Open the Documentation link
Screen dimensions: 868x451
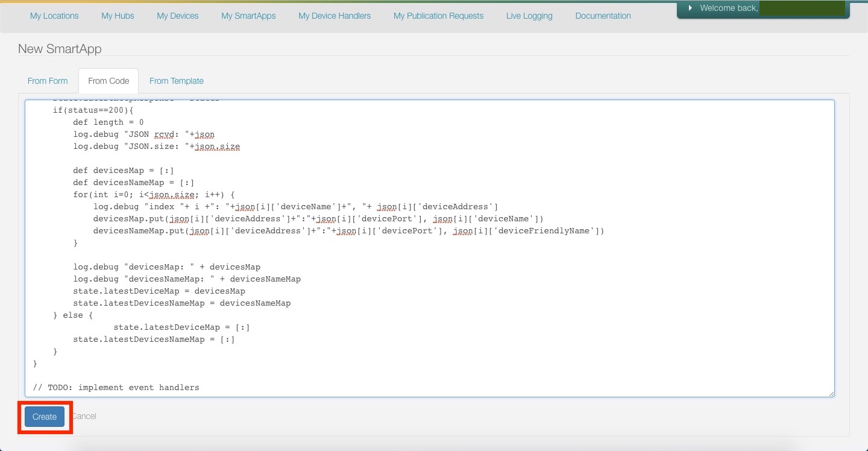click(x=603, y=16)
